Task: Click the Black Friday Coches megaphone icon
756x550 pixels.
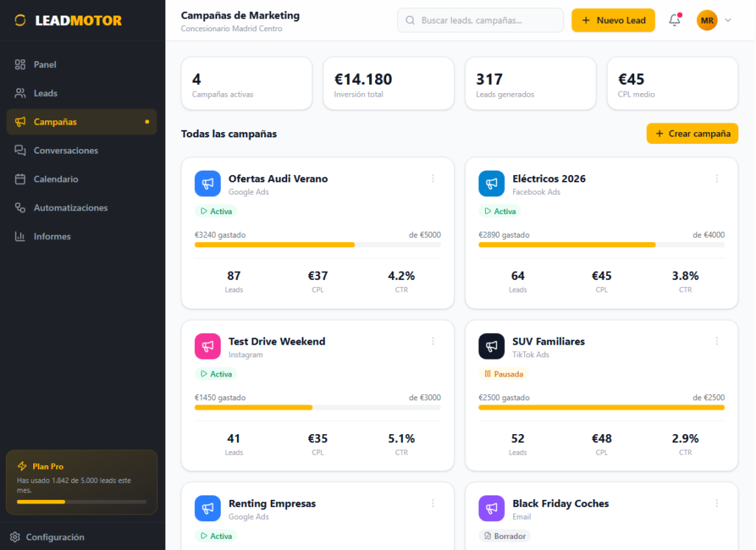Action: (x=491, y=509)
